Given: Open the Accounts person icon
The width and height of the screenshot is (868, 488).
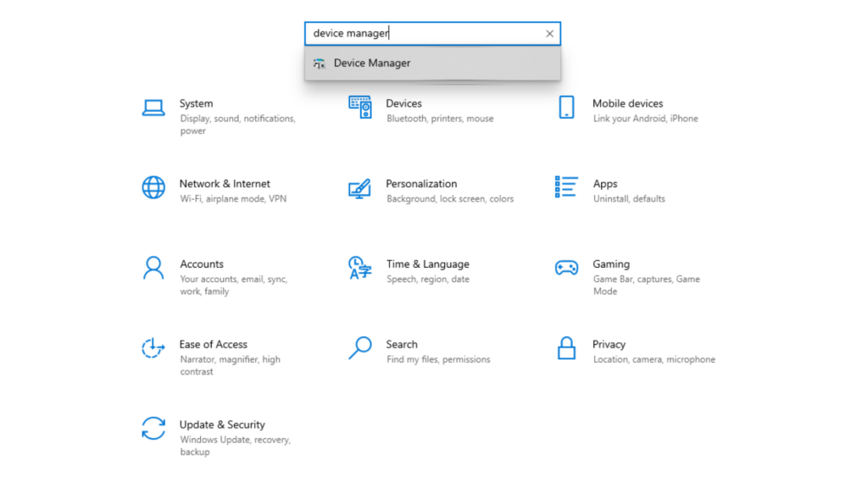Looking at the screenshot, I should click(x=153, y=268).
